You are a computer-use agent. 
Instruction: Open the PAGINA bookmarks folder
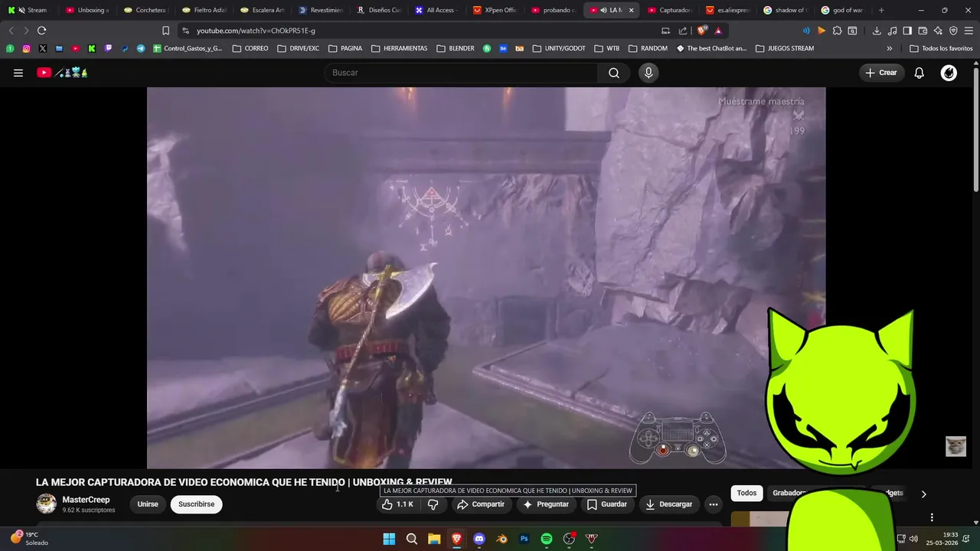tap(345, 48)
